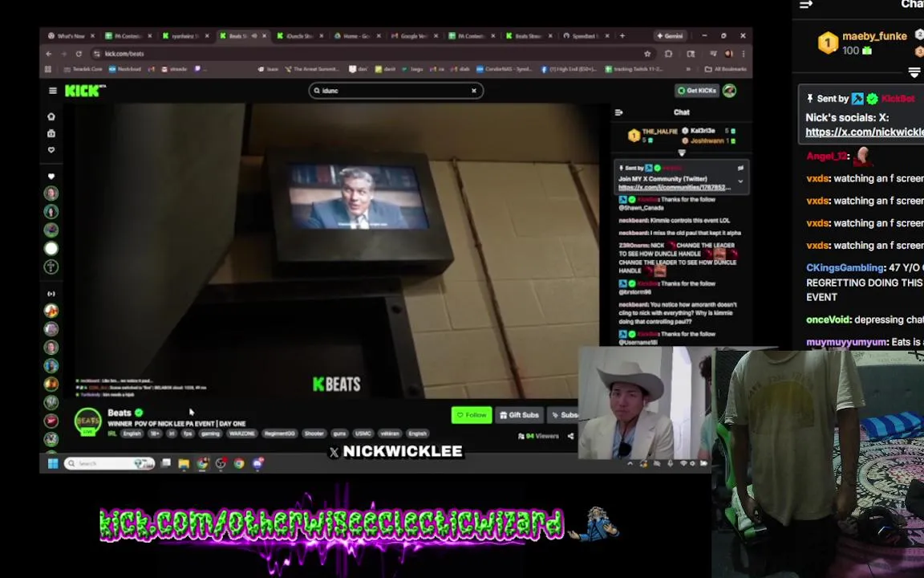This screenshot has width=924, height=578.
Task: Mute the Beats tab via speaker icon
Action: [x=254, y=36]
